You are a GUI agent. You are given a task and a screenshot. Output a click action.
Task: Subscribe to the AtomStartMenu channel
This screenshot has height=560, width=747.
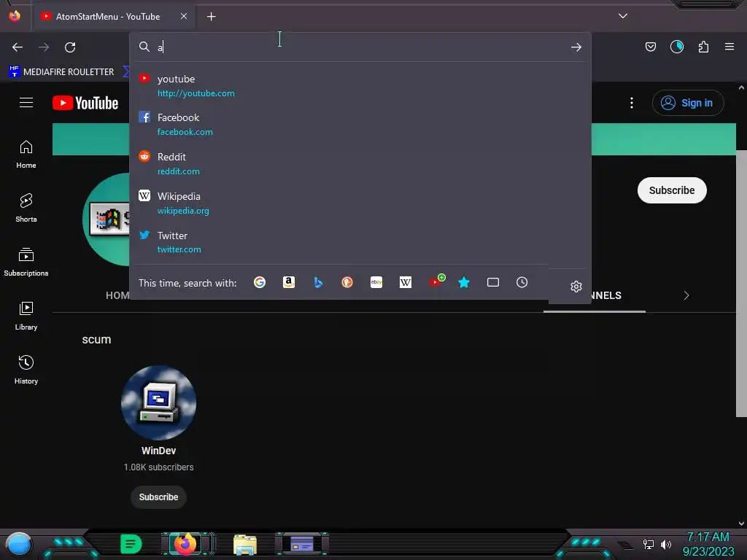672,190
